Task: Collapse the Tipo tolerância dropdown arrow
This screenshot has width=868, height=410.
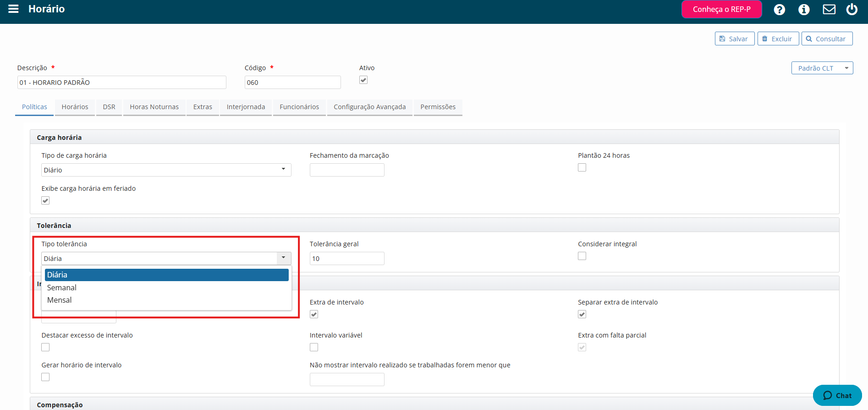Action: (x=284, y=258)
